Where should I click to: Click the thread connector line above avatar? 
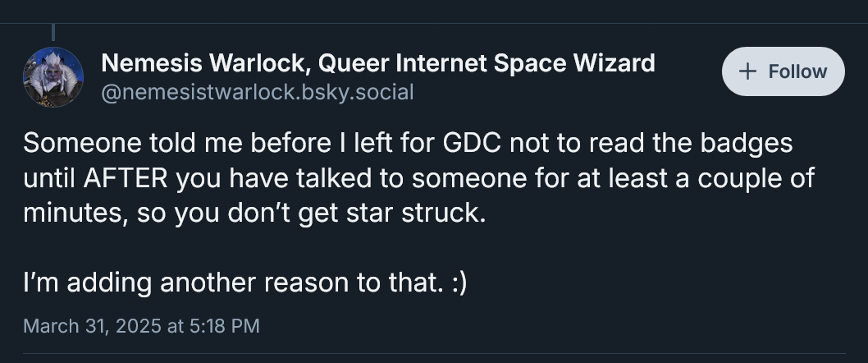[x=53, y=33]
